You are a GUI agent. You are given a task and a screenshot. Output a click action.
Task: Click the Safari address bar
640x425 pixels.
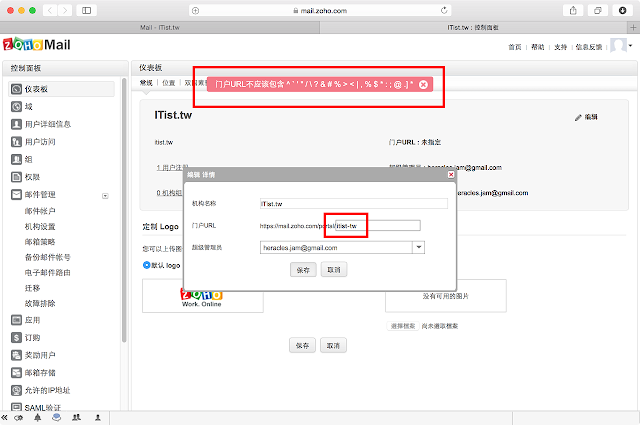coord(320,11)
